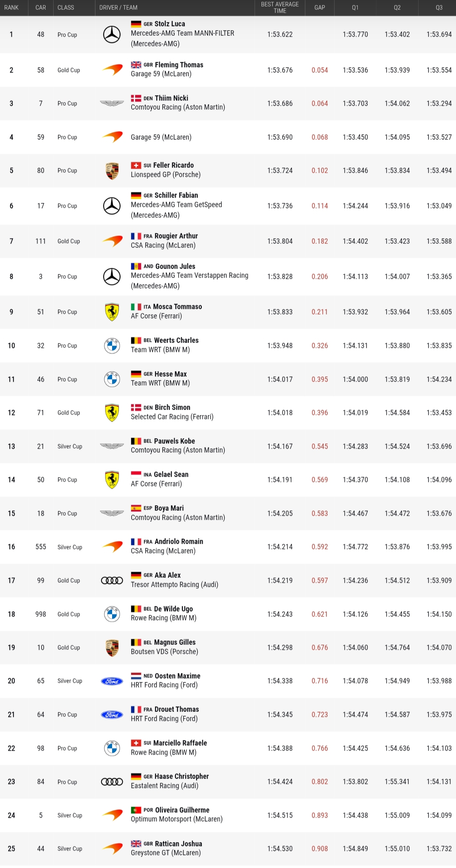Click the BMW logo next to Weerts Charles

[x=112, y=345]
